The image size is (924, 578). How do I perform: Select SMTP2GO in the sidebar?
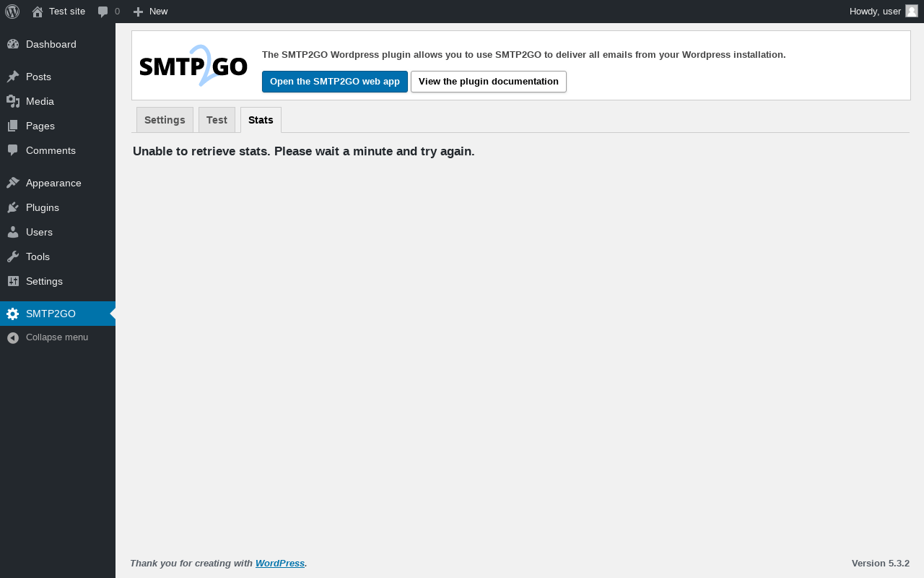58,314
